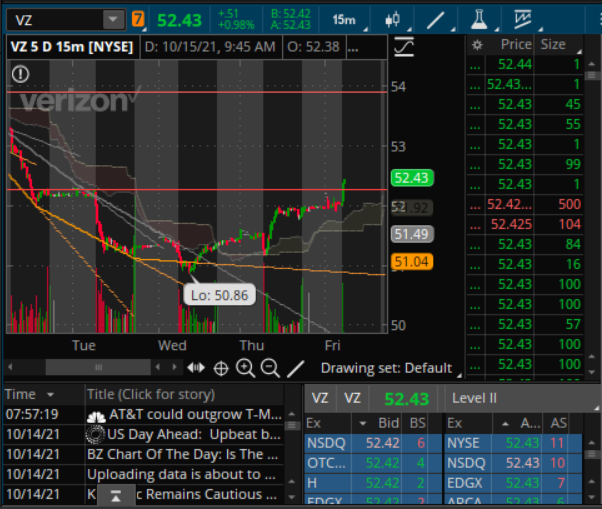
Task: Click the small left step arrow by scrollbar
Action: [x=158, y=367]
